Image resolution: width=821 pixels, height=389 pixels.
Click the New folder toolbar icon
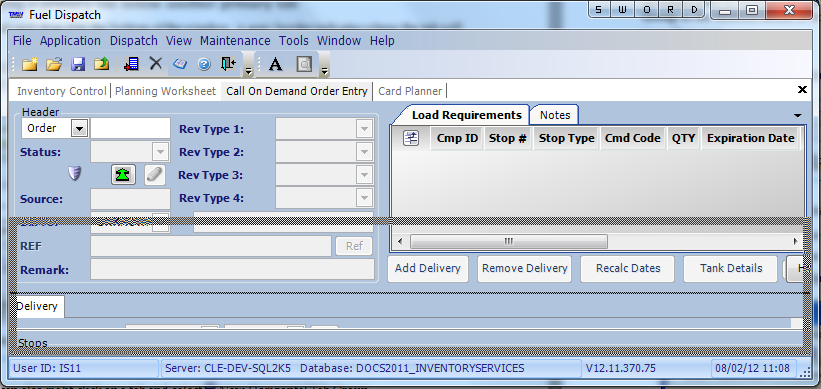tap(29, 64)
